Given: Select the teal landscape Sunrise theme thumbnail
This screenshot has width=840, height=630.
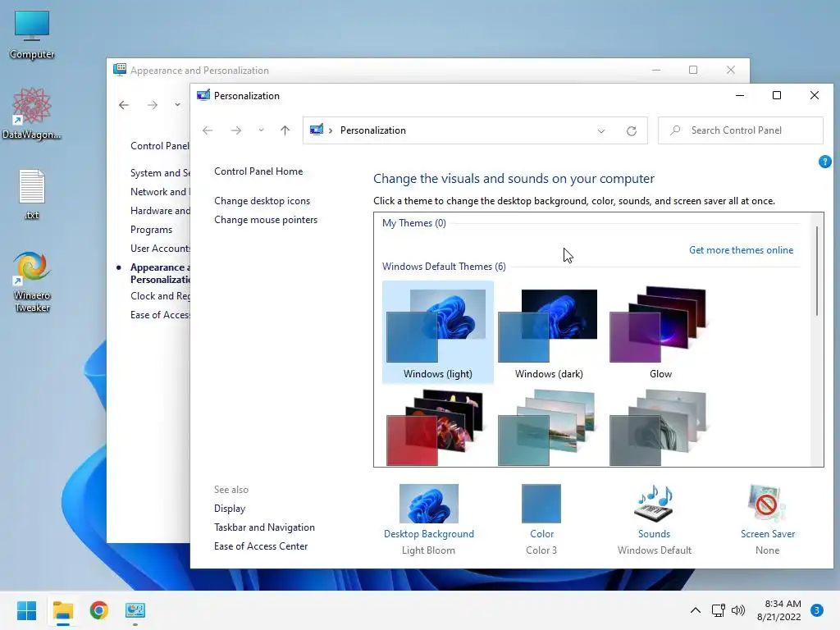Looking at the screenshot, I should (547, 427).
